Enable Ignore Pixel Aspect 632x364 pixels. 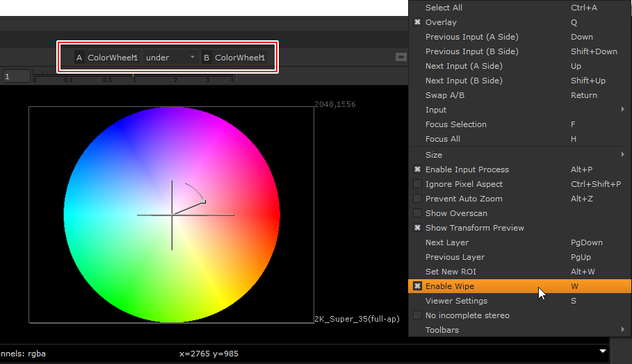[417, 184]
